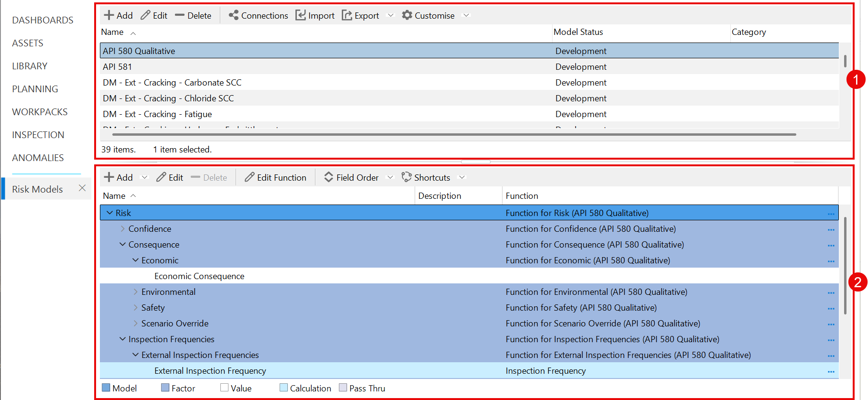Open the ellipsis for the Risk function
The width and height of the screenshot is (868, 400).
pyautogui.click(x=831, y=214)
